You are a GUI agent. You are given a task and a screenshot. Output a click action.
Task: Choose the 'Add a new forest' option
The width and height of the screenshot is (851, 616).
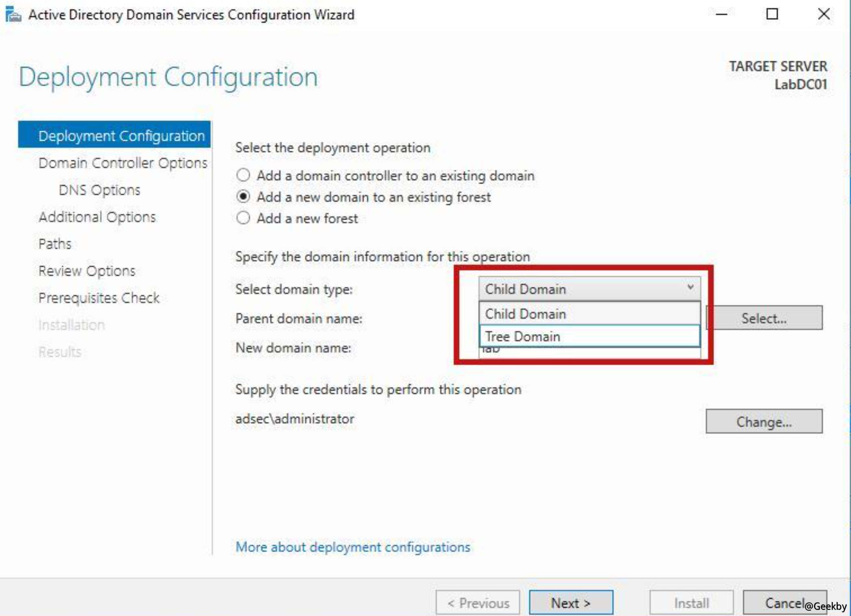pos(243,218)
